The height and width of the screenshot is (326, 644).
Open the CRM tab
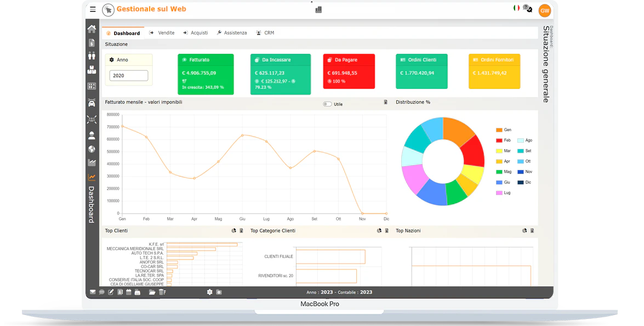point(265,32)
